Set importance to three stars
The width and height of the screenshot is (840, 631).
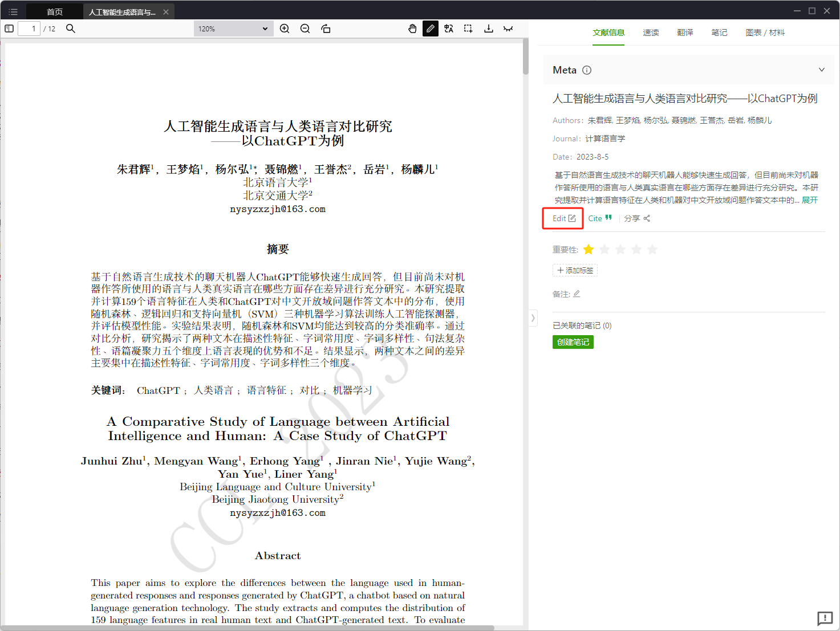(620, 250)
